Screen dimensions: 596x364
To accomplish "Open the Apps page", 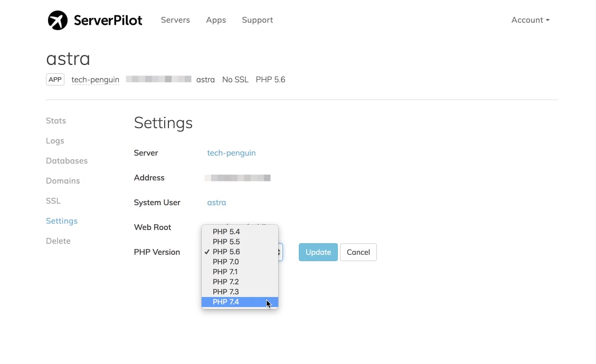I will pos(216,20).
